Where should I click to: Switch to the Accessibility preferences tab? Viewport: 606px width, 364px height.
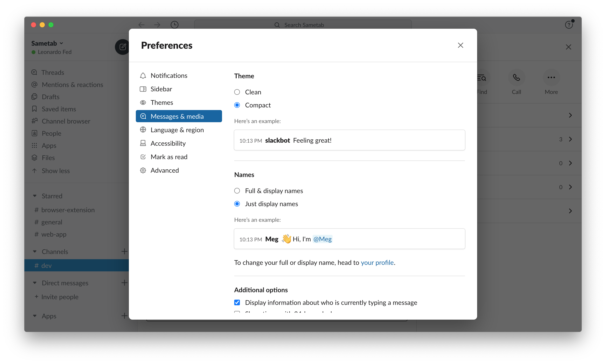click(x=168, y=143)
